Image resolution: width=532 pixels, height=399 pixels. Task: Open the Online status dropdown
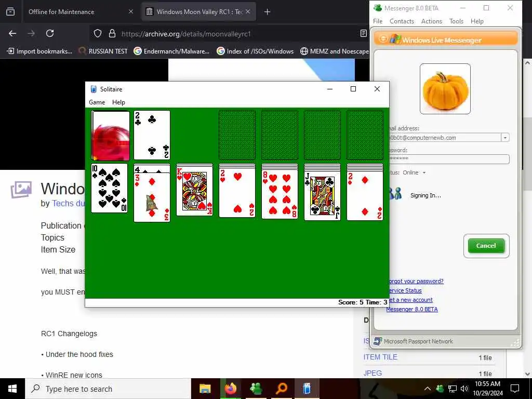[414, 172]
